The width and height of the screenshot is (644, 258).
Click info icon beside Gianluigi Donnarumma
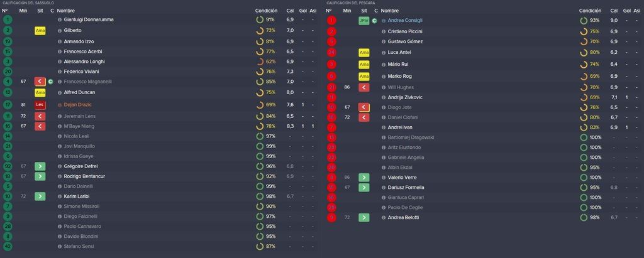(60, 19)
